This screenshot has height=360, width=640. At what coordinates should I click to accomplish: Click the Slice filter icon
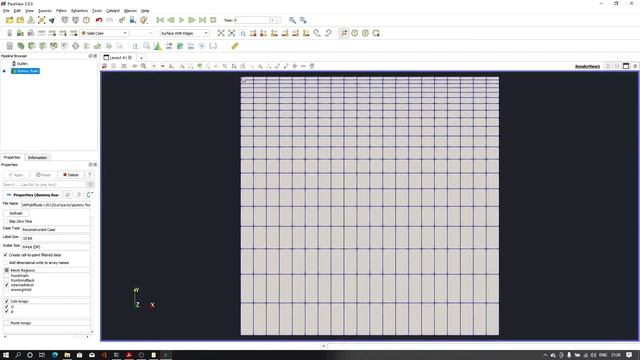click(x=42, y=46)
